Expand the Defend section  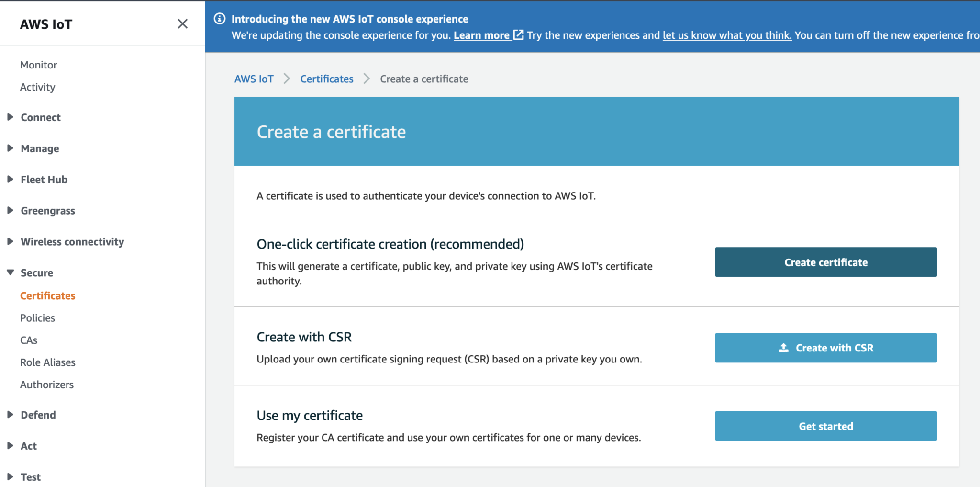click(x=10, y=415)
